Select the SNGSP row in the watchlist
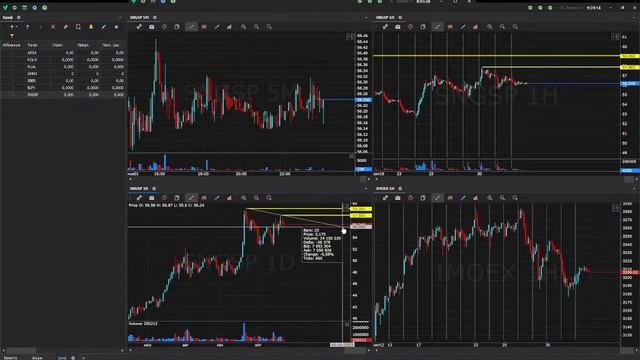This screenshot has width=640, height=360. coord(63,94)
